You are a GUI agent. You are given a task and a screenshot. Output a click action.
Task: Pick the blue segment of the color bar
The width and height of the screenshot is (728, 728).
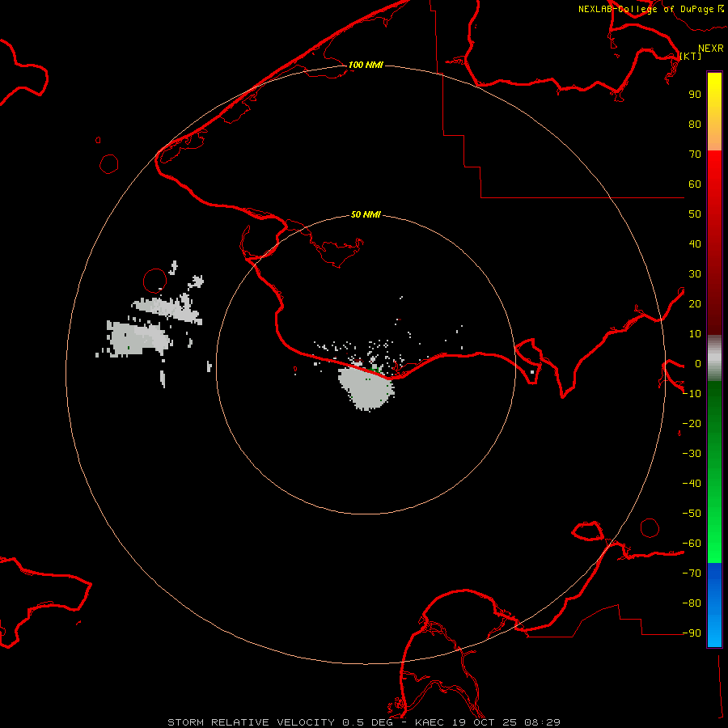714,605
